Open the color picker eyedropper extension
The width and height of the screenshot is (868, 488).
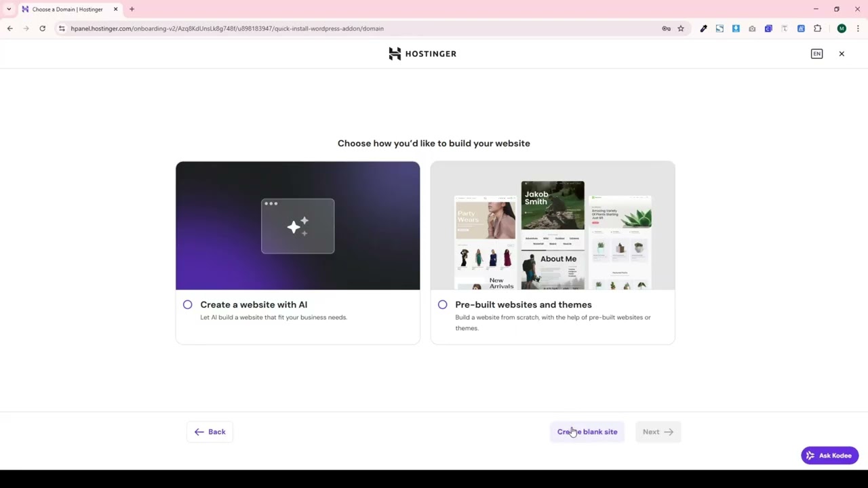point(703,28)
